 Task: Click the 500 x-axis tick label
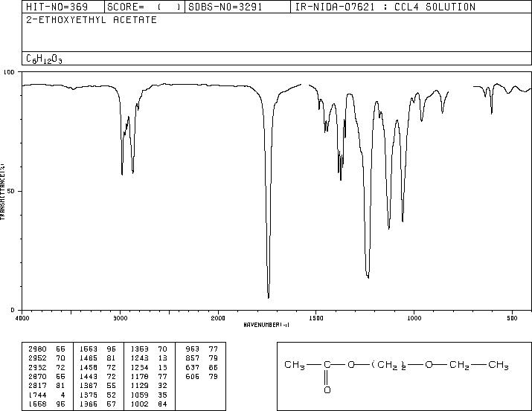pos(512,318)
